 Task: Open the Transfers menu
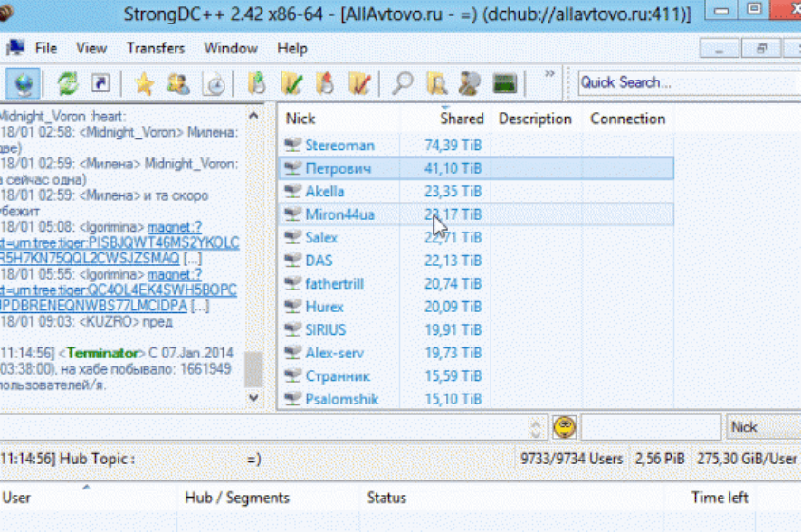155,48
